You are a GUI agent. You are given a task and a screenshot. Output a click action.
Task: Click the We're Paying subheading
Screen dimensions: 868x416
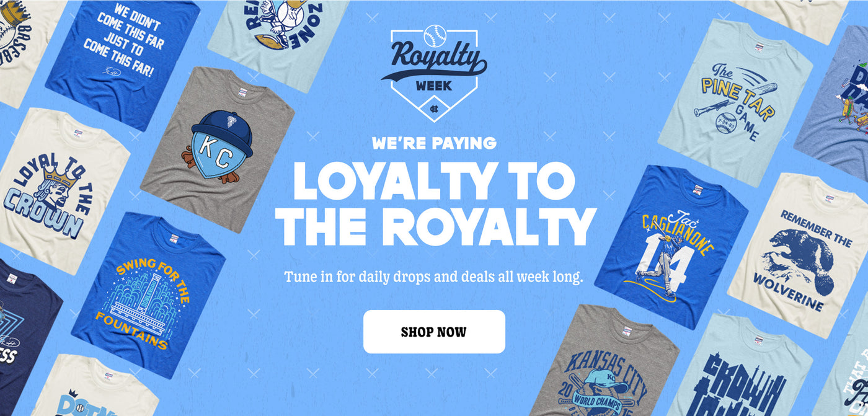pos(434,143)
